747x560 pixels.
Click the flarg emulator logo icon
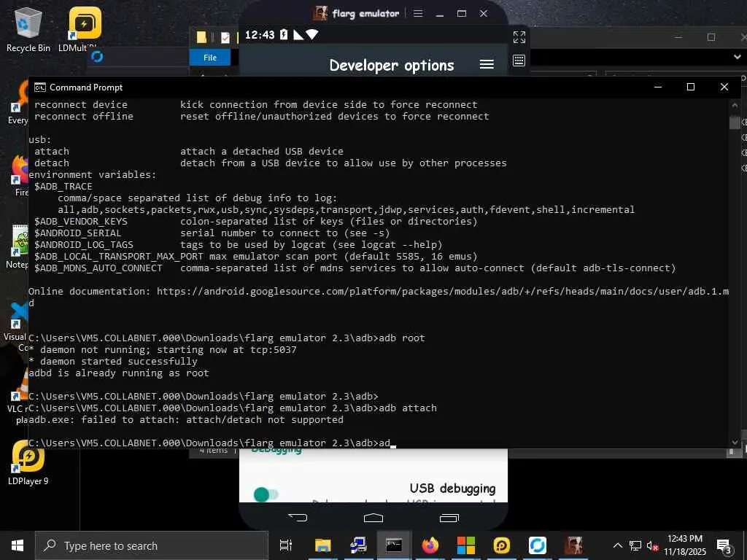(x=320, y=13)
